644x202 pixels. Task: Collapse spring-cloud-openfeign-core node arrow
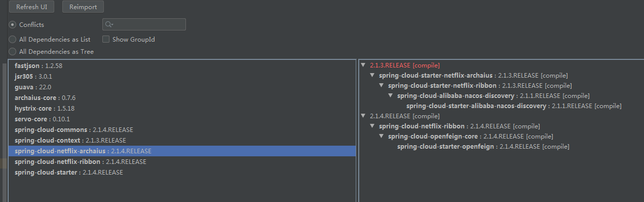tap(382, 136)
